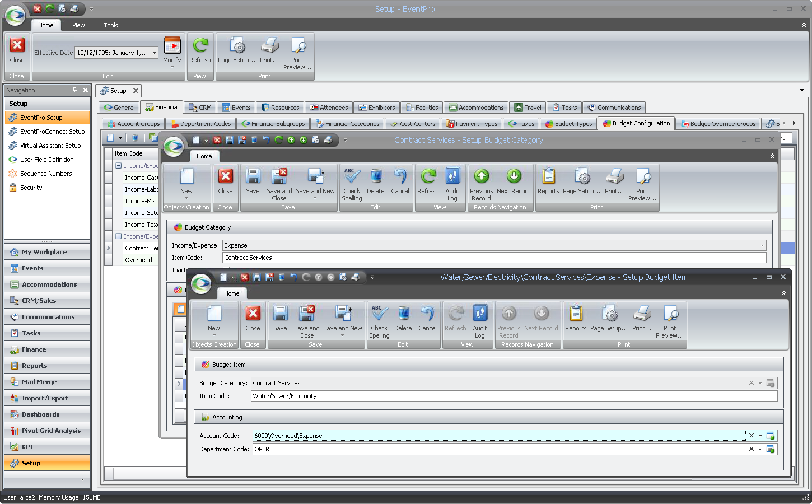Click Close in main Setup ribbon
The image size is (812, 504).
click(x=17, y=50)
